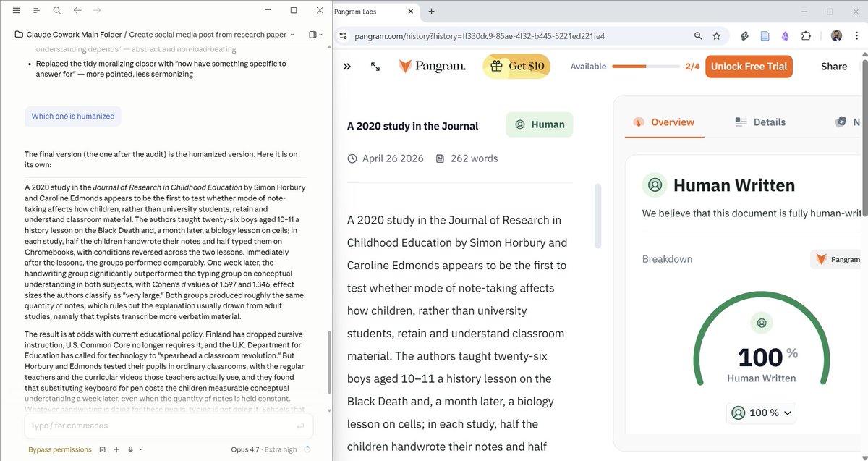Viewport: 868px width, 461px height.
Task: Open the partially visible third Pangram tab
Action: [x=848, y=122]
